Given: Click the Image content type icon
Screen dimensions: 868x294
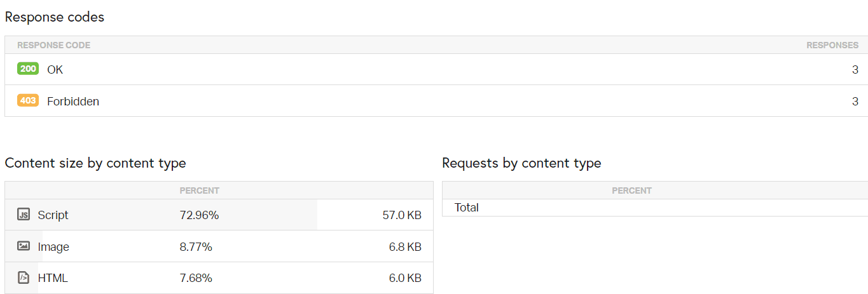Looking at the screenshot, I should 24,246.
